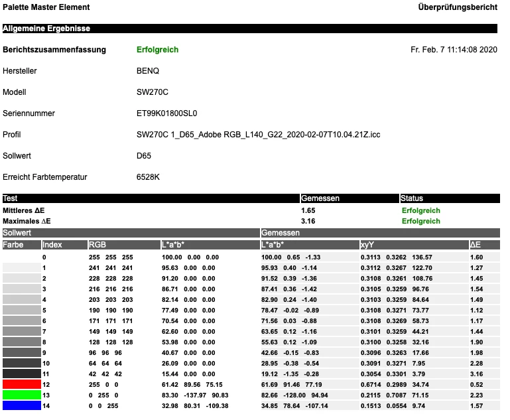
Task: Click the light gray swatch at index 1
Action: [22, 268]
